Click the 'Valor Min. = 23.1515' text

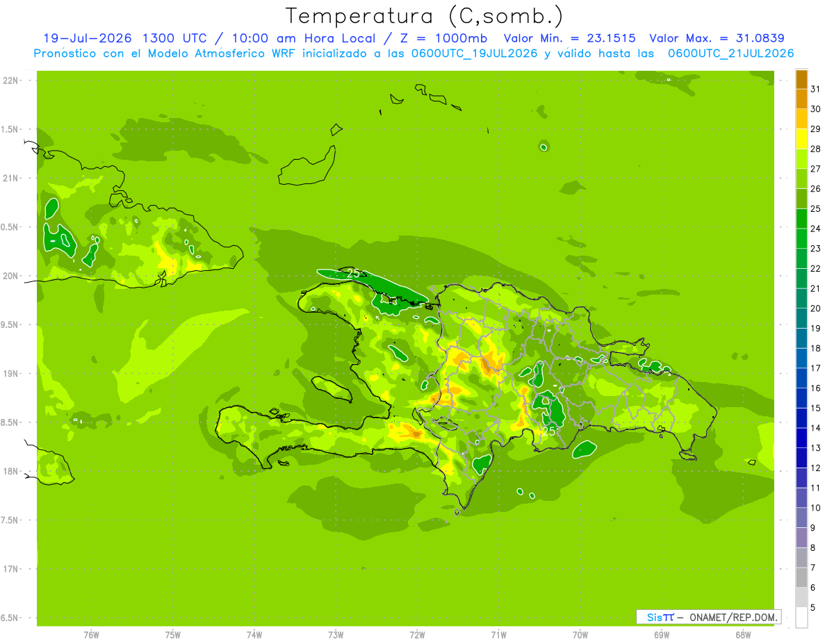569,38
